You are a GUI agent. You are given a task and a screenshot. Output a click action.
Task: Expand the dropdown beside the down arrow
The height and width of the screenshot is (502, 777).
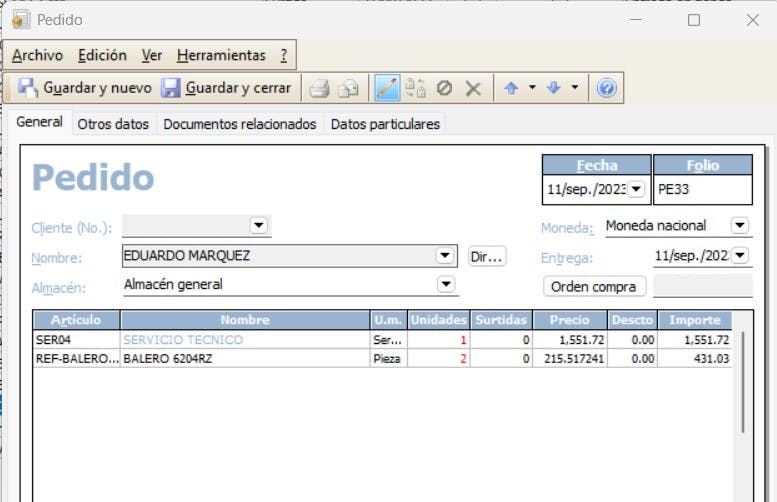(x=575, y=87)
